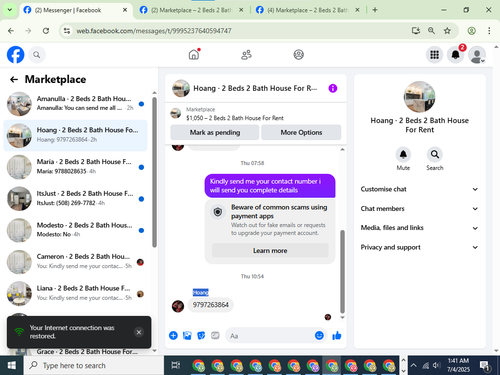500x375 pixels.
Task: Click the Facebook search magnifier icon
Action: (37, 55)
